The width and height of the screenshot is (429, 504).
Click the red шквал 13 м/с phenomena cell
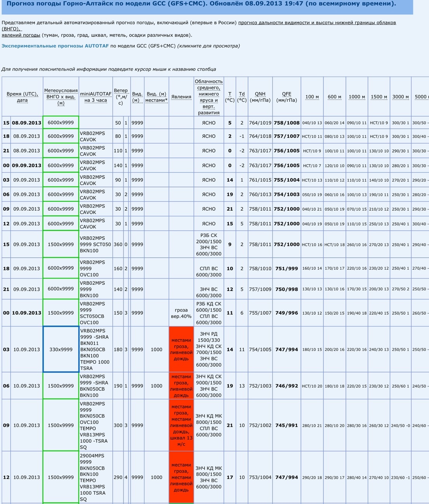coord(181,425)
